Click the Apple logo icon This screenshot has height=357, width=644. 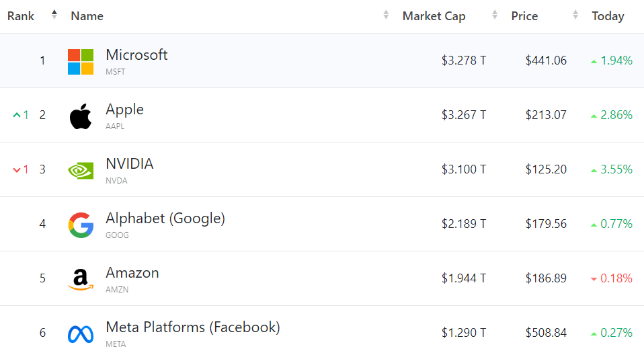click(81, 116)
